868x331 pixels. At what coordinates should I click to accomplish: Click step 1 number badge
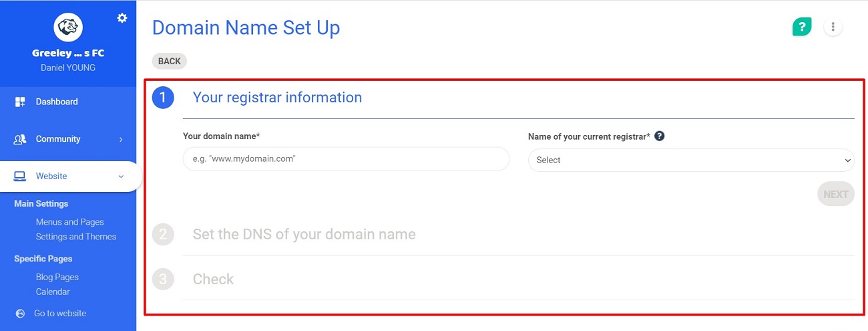click(x=163, y=98)
